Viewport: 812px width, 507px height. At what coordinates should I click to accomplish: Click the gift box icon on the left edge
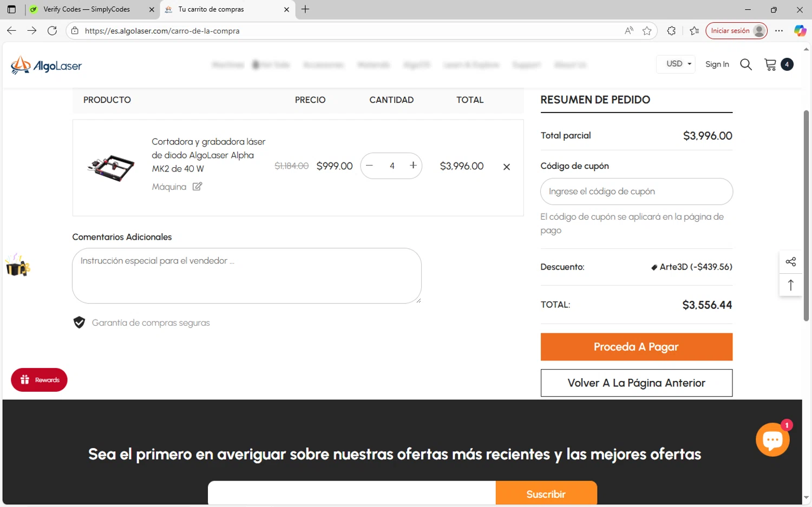point(17,265)
